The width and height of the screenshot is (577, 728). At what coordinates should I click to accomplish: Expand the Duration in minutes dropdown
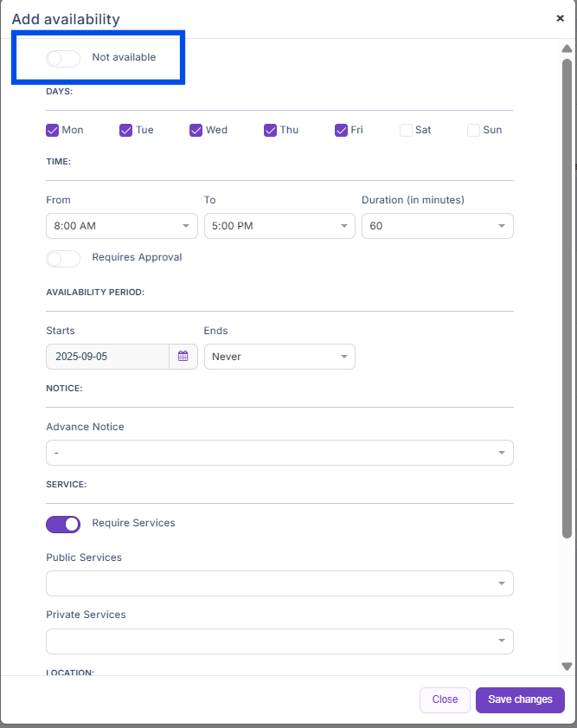[437, 226]
